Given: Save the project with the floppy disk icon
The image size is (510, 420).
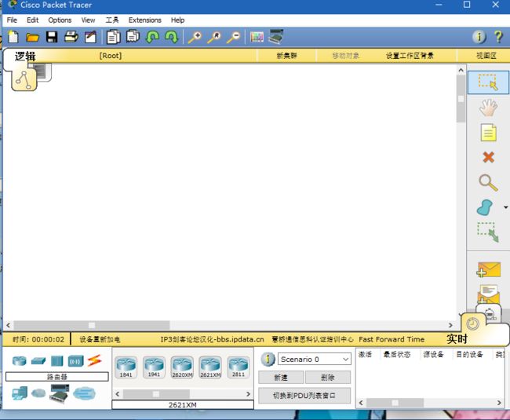Looking at the screenshot, I should click(x=52, y=37).
